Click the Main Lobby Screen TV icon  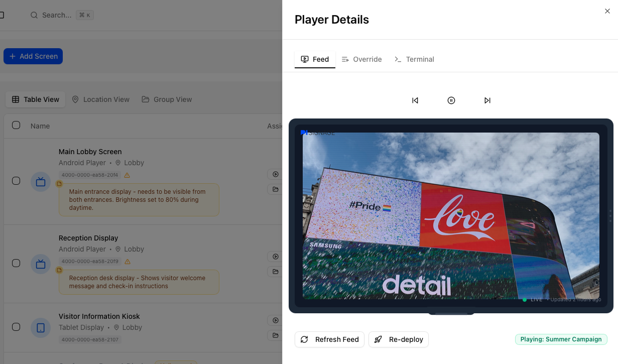41,182
